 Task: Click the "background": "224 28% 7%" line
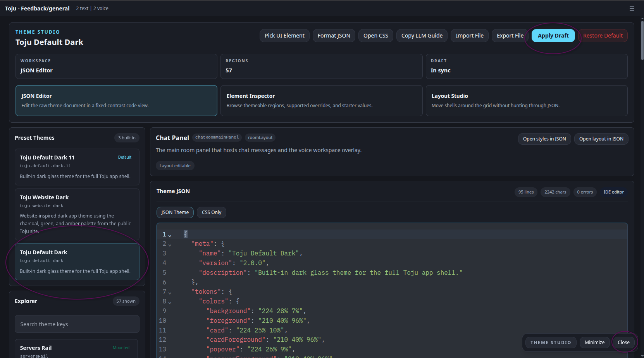(x=256, y=311)
